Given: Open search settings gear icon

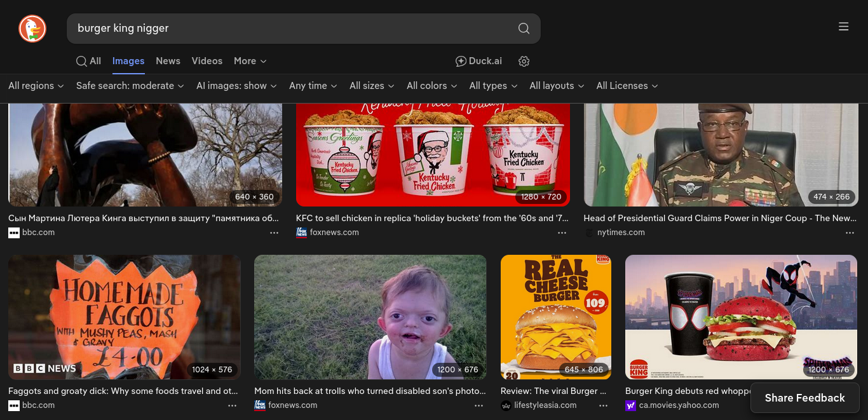Looking at the screenshot, I should [524, 62].
